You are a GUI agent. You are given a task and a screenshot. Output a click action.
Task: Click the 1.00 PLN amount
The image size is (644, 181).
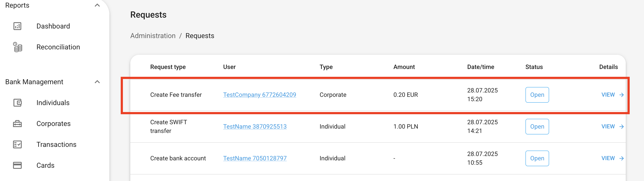pos(406,127)
